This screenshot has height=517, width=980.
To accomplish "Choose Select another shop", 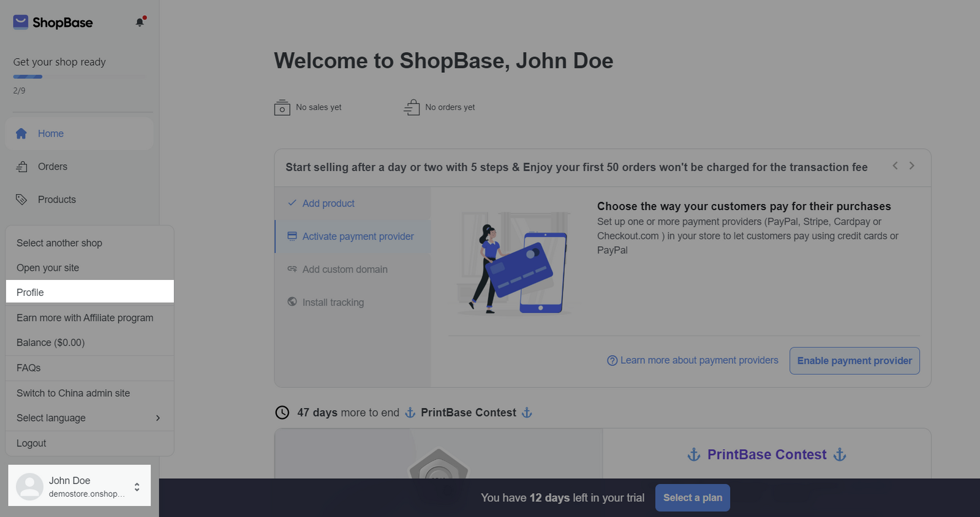I will (90, 243).
